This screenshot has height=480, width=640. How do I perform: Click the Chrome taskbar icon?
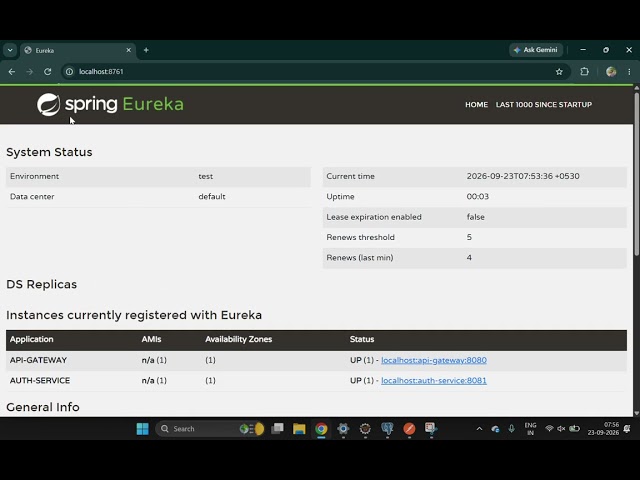point(321,429)
